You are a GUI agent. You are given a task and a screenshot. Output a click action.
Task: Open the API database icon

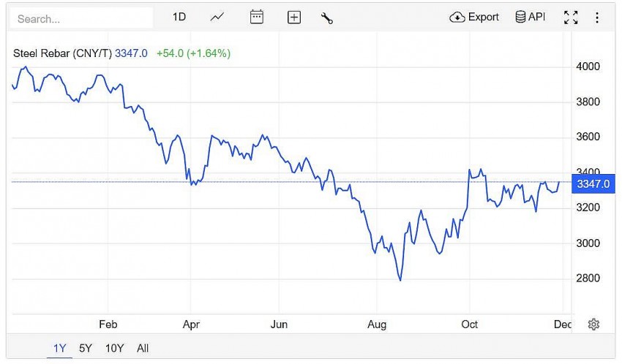click(x=531, y=18)
